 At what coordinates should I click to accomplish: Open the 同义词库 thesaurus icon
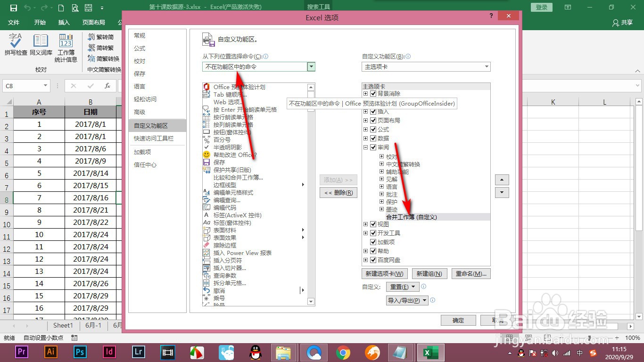tap(41, 45)
